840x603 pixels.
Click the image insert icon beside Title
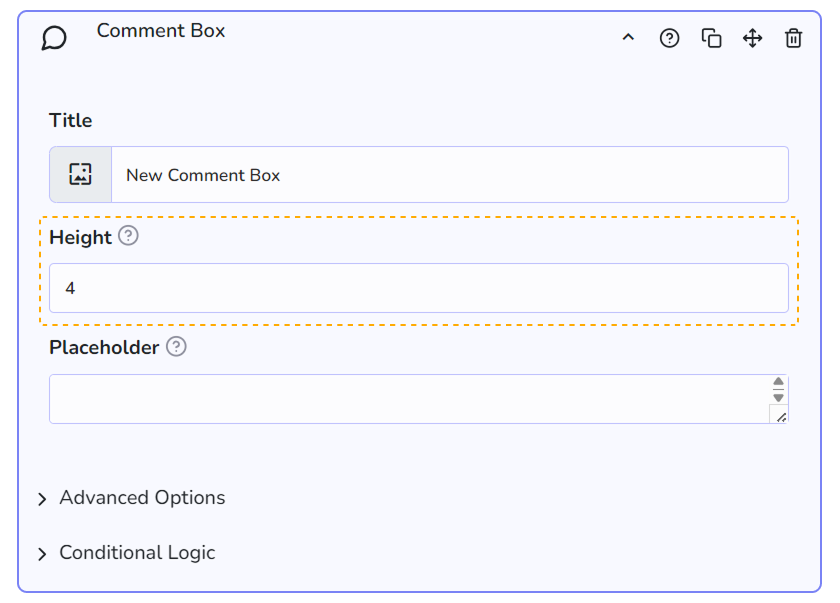point(80,175)
